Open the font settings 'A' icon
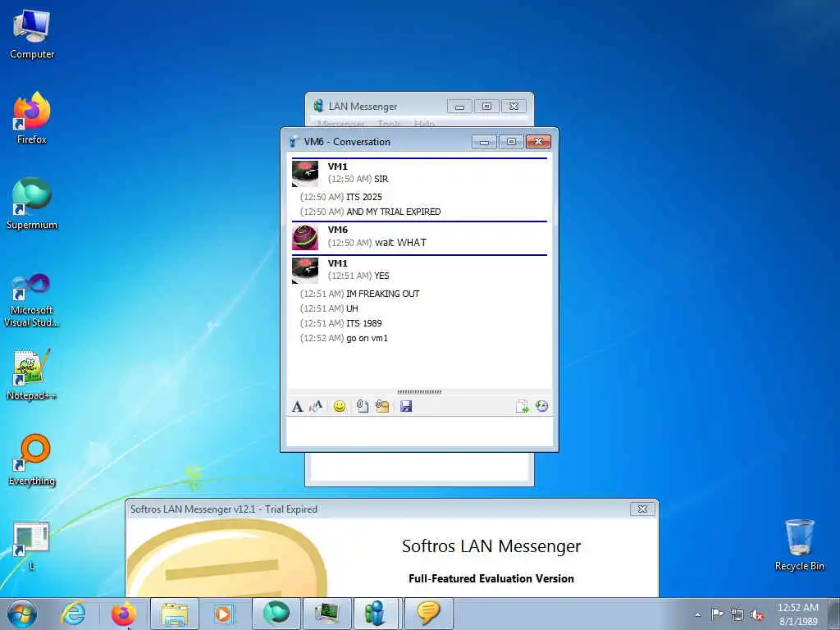The height and width of the screenshot is (630, 840). pyautogui.click(x=297, y=407)
